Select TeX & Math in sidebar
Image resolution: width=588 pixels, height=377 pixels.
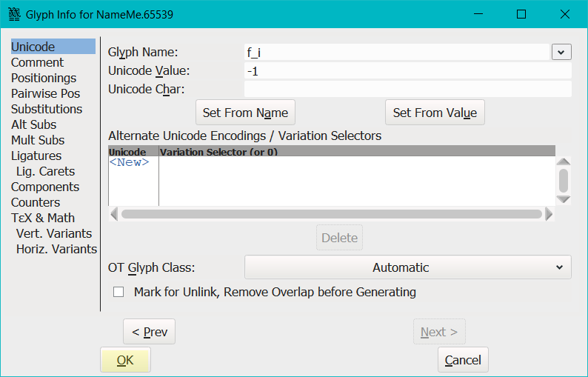pyautogui.click(x=43, y=218)
